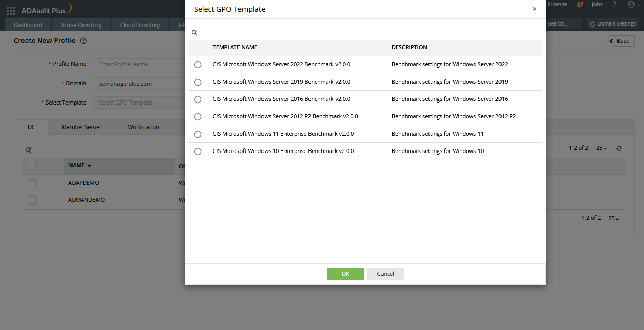Open the search within the GPO template dialog

tap(194, 32)
